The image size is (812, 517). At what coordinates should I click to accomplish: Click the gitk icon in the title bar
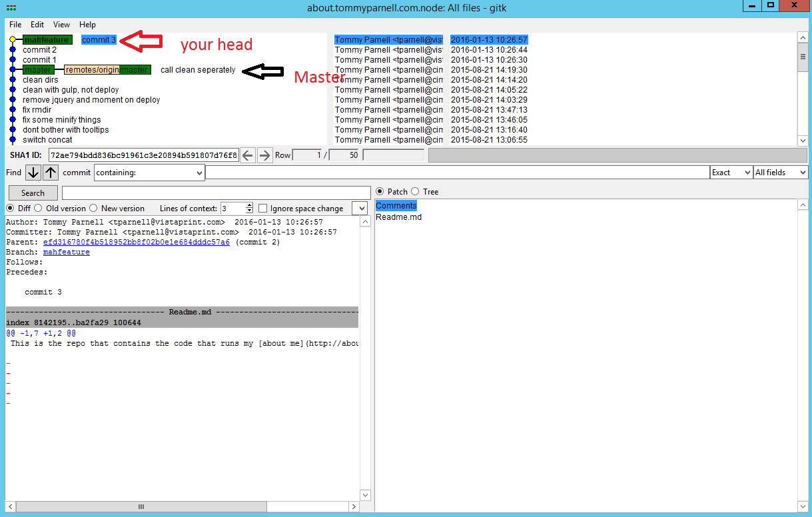pyautogui.click(x=11, y=7)
